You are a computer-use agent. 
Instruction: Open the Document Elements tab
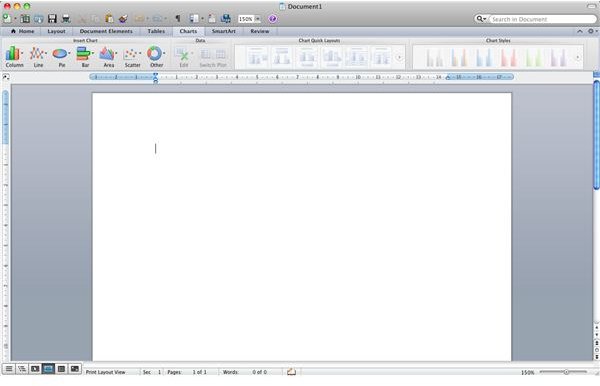[x=106, y=31]
